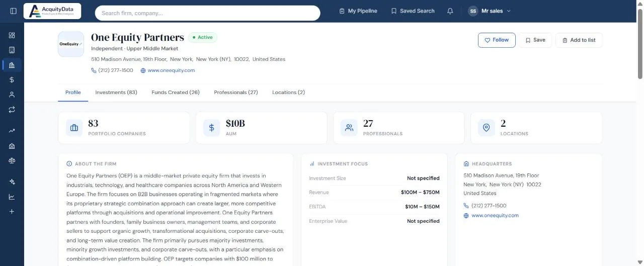Open the balance scale icon in sidebar
This screenshot has height=266, width=644.
tap(12, 160)
